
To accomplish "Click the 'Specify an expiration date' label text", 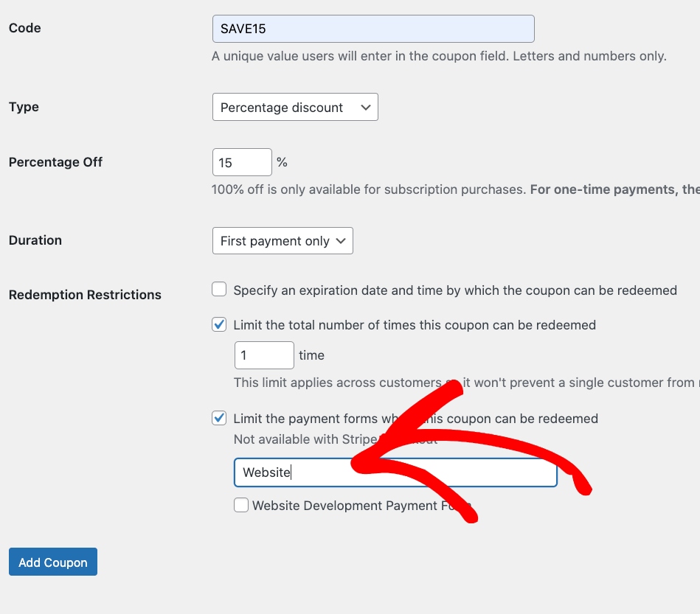I will point(454,290).
